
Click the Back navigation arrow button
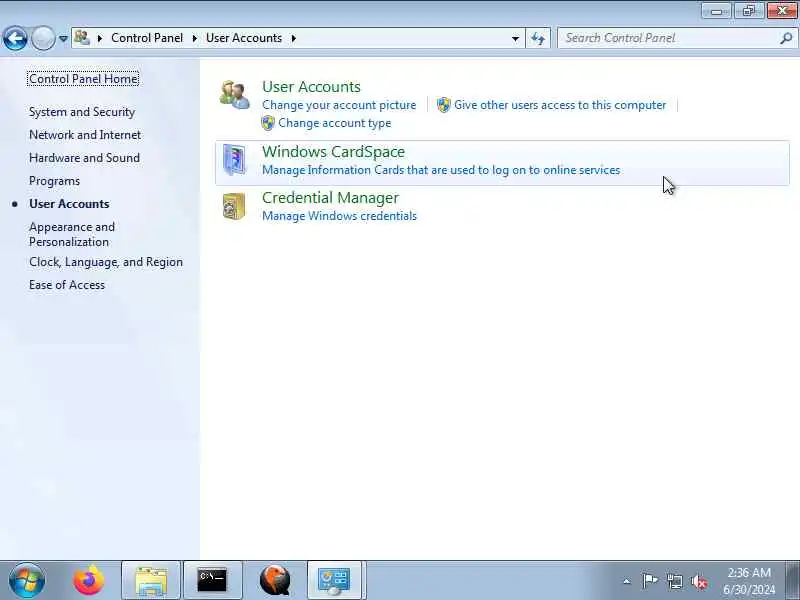(x=15, y=38)
